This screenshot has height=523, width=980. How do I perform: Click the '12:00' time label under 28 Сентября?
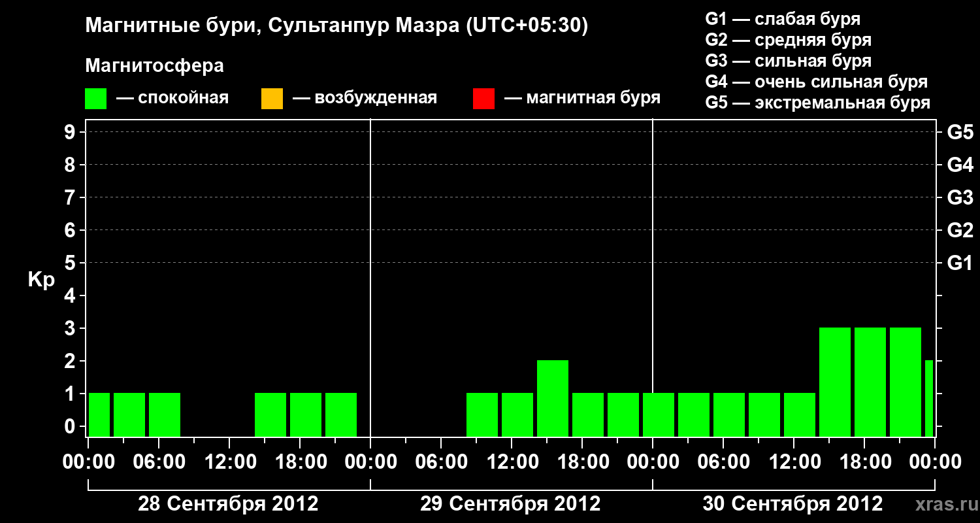[229, 462]
